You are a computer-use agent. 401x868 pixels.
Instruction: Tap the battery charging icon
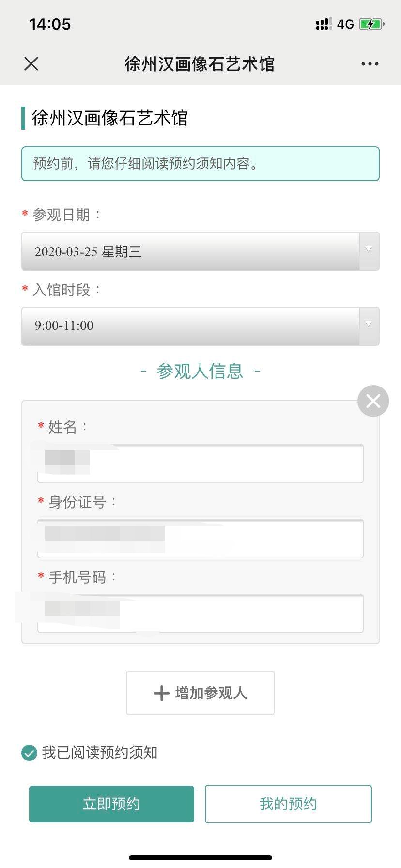[371, 24]
